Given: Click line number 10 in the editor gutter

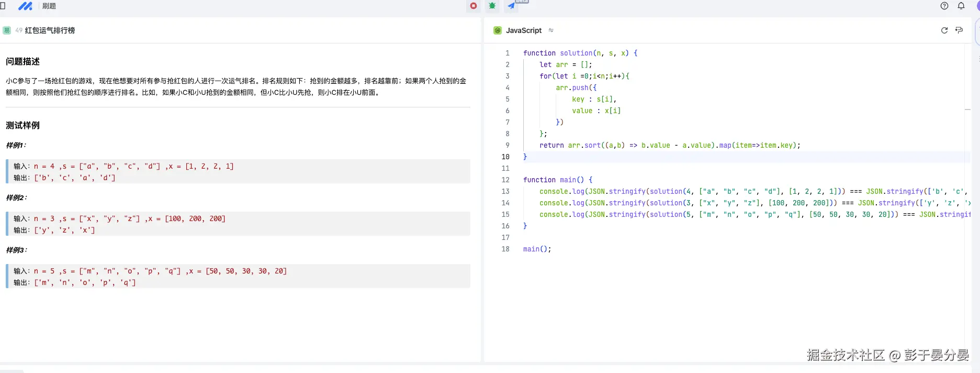Looking at the screenshot, I should [x=505, y=157].
